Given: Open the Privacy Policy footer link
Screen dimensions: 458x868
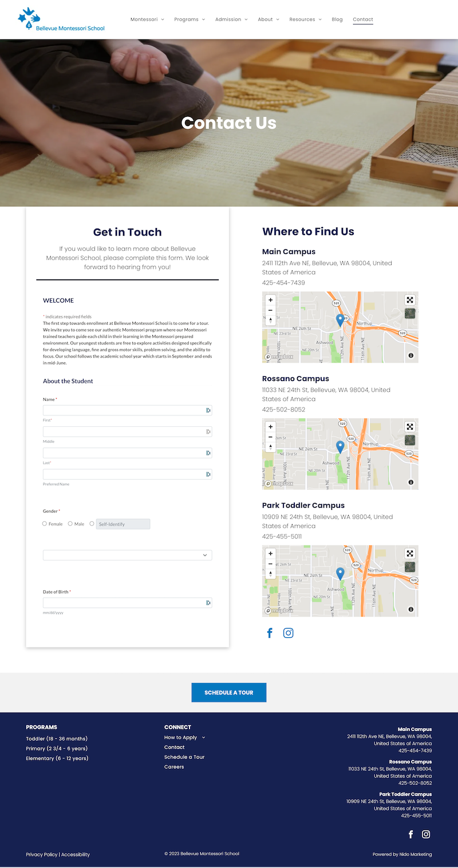Looking at the screenshot, I should click(41, 854).
